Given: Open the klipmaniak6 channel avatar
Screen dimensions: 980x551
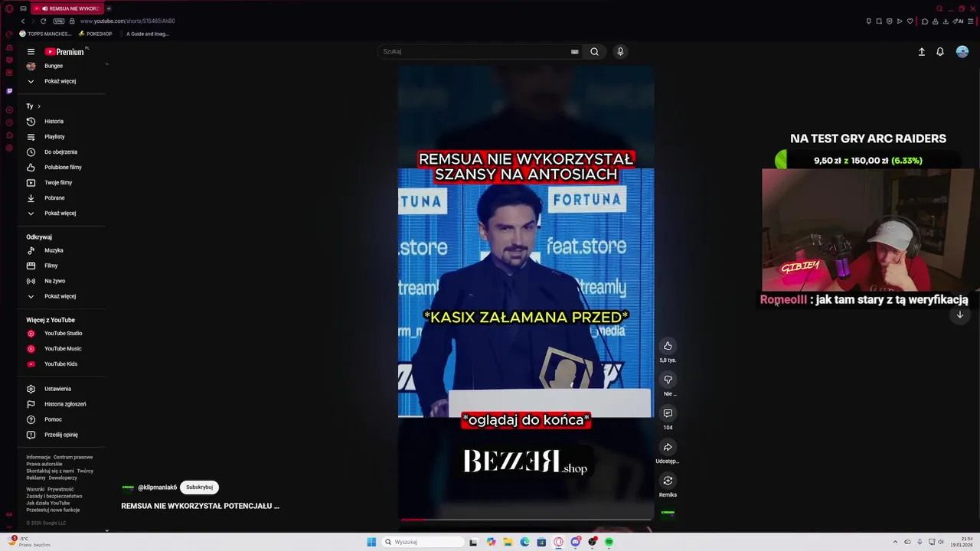Looking at the screenshot, I should 128,487.
